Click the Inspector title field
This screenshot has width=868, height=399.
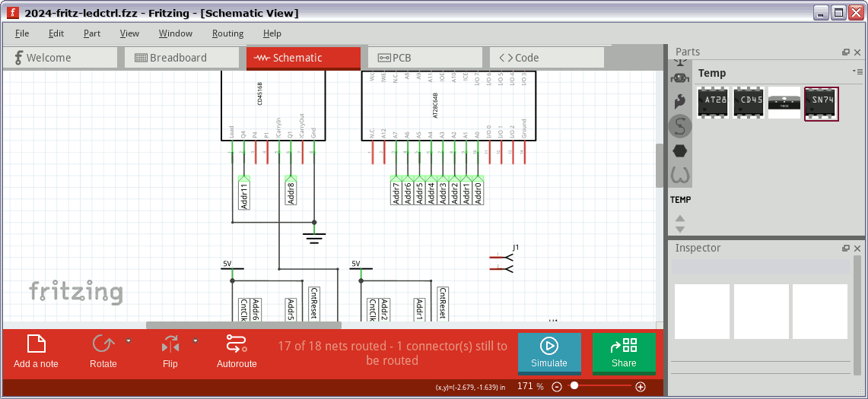click(x=761, y=266)
